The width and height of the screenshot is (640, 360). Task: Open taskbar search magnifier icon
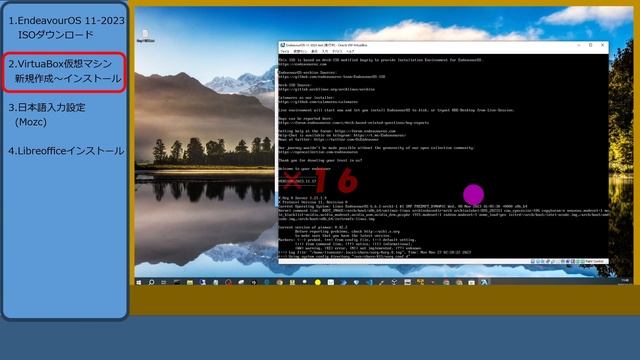[x=151, y=282]
